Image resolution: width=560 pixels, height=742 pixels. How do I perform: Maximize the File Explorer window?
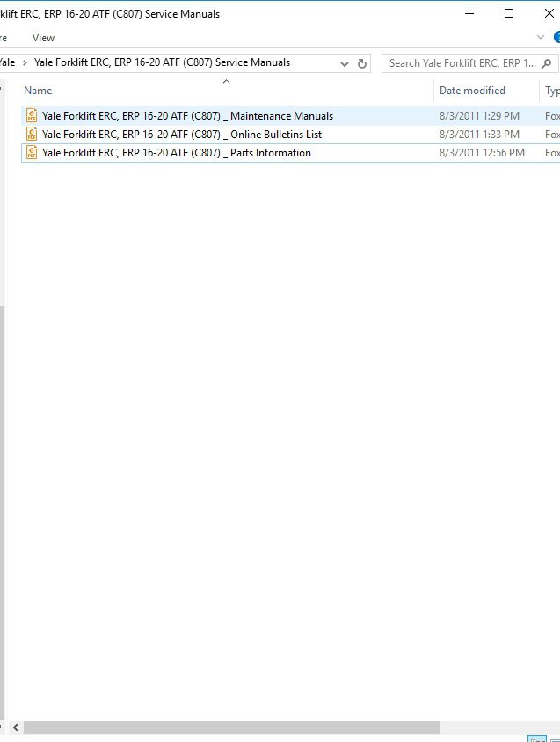coord(509,13)
